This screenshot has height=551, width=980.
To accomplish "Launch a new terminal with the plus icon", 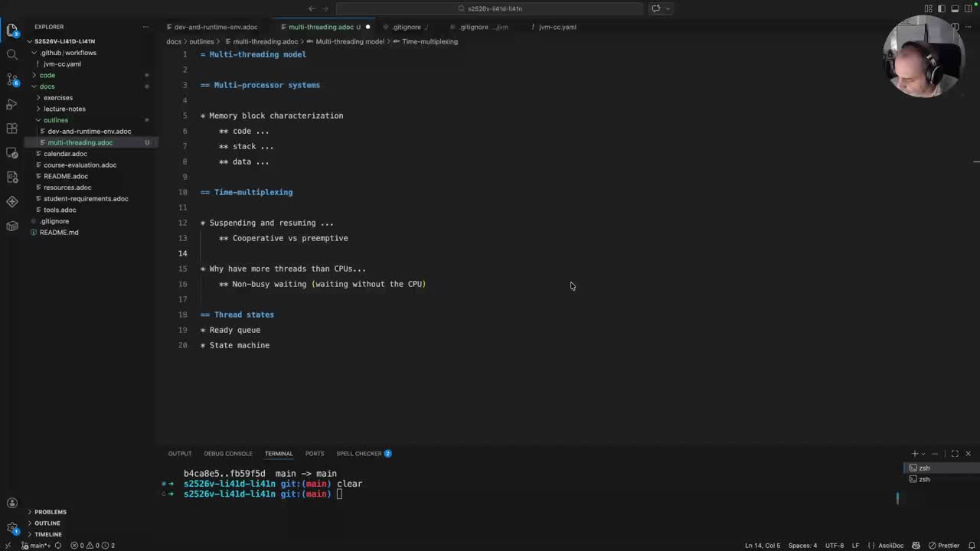I will (x=913, y=453).
